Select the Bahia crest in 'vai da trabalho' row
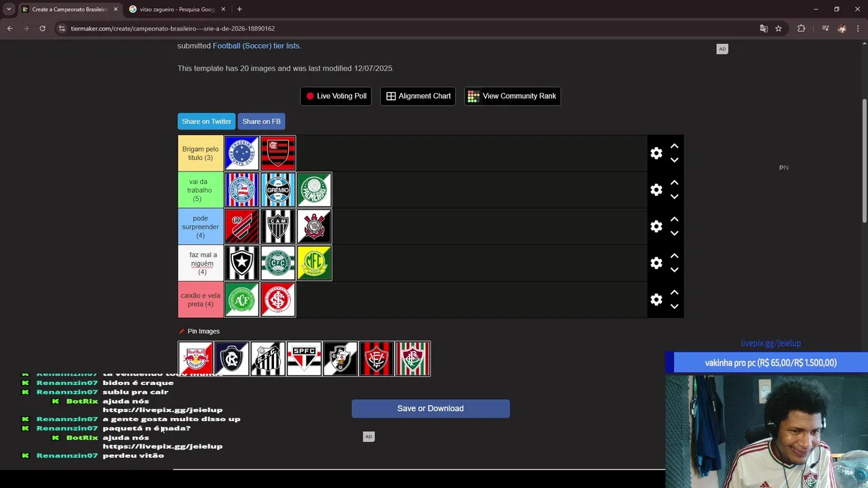 pyautogui.click(x=242, y=190)
